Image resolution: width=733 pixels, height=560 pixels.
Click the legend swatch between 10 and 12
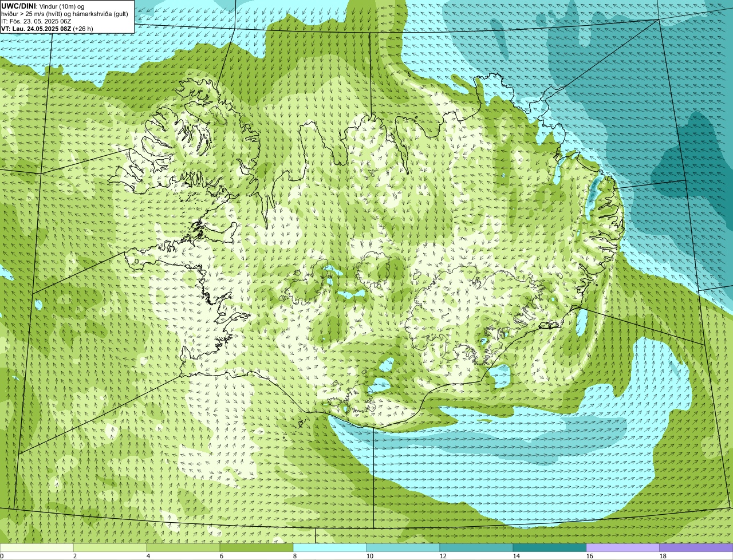403,547
